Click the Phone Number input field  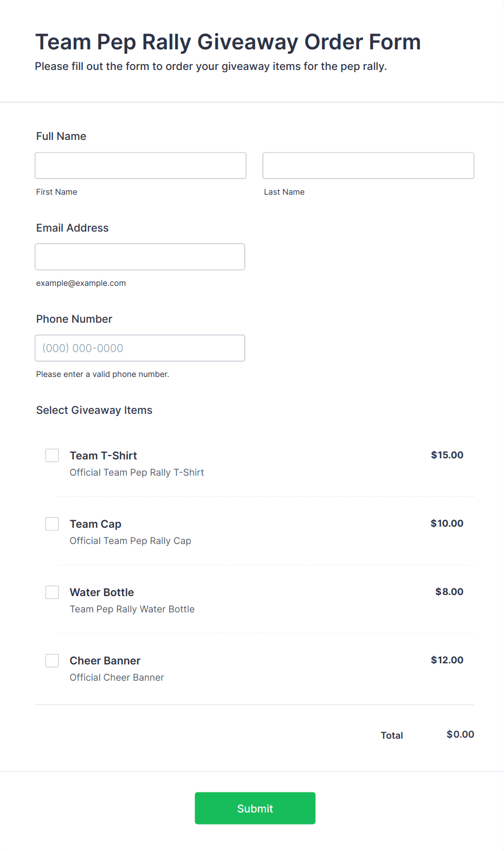[140, 348]
